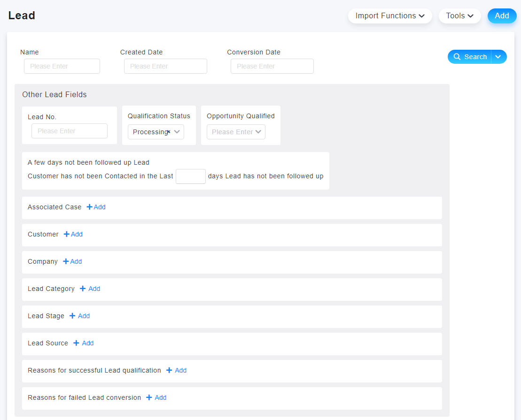Screen dimensions: 521x420
Task: Click the plus icon next to Associated Case
Action: 90,207
